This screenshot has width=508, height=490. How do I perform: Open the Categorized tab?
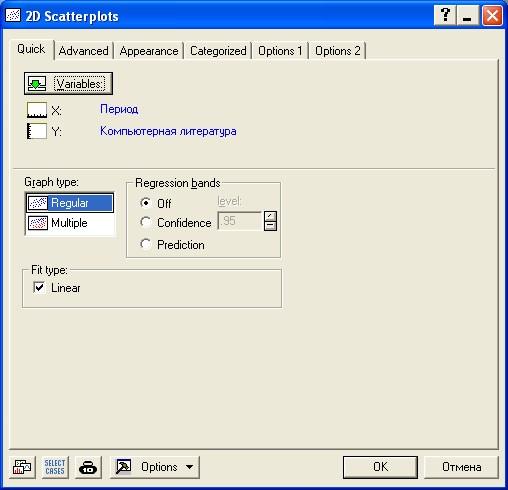pos(218,51)
